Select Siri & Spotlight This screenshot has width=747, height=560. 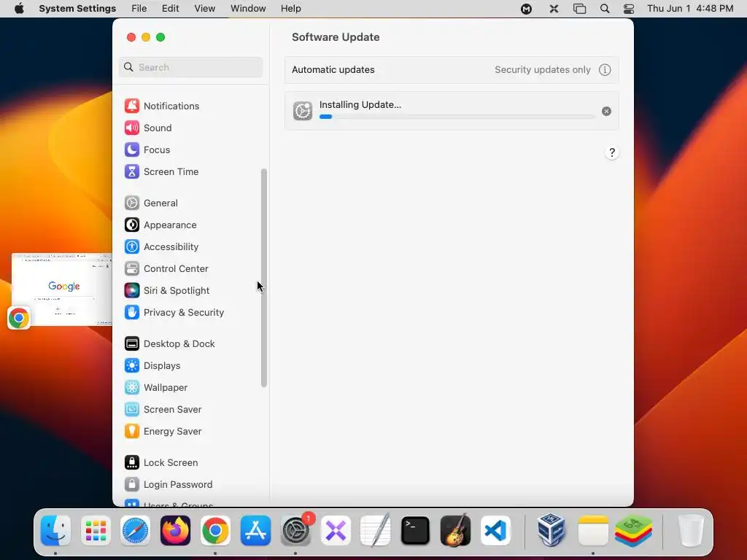tap(167, 290)
